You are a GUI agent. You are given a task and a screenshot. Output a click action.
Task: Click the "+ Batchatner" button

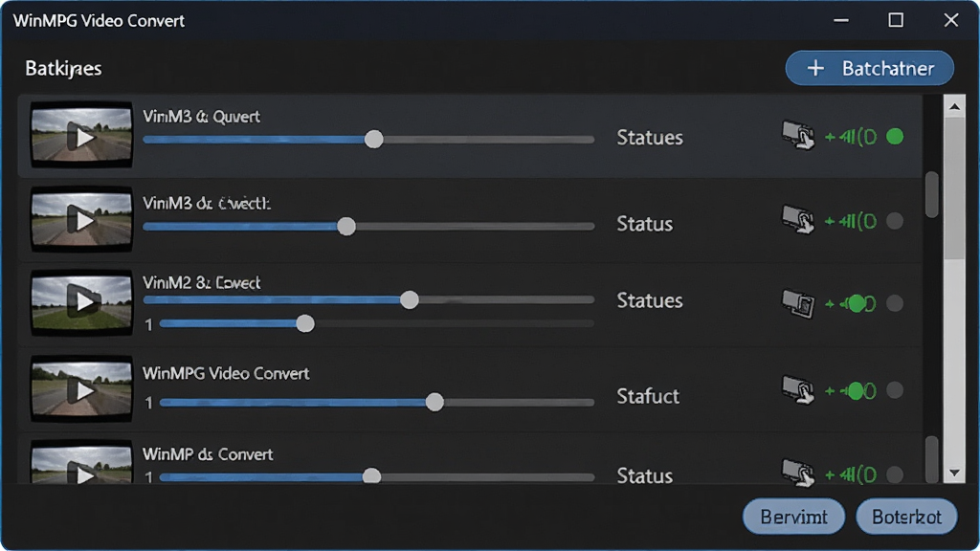[869, 68]
